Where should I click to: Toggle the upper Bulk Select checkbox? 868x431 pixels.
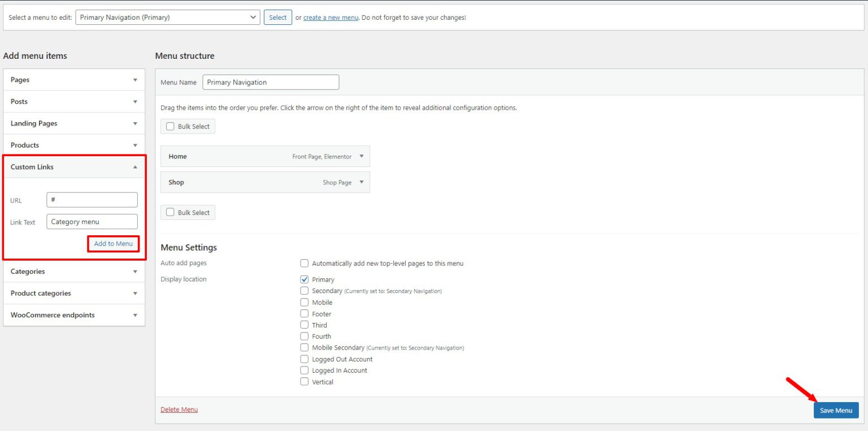click(170, 126)
